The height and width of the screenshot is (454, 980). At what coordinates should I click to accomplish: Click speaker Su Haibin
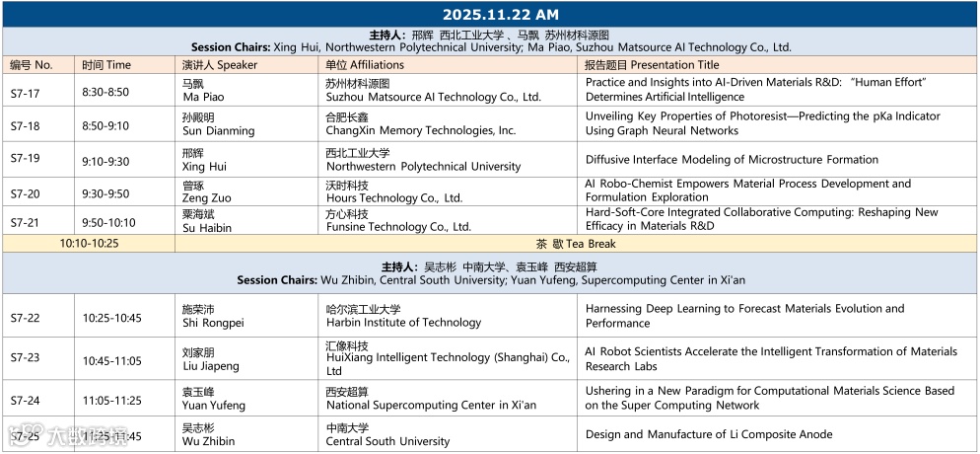pyautogui.click(x=207, y=221)
